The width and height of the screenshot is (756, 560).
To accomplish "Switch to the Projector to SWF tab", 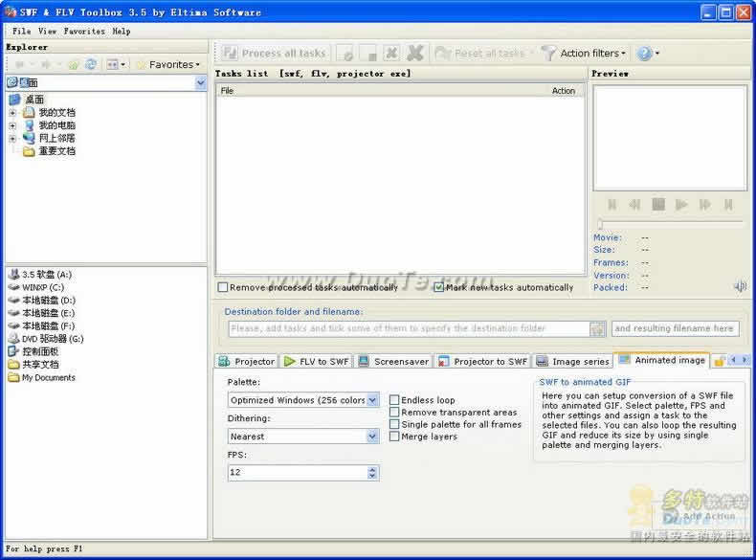I will [x=482, y=361].
